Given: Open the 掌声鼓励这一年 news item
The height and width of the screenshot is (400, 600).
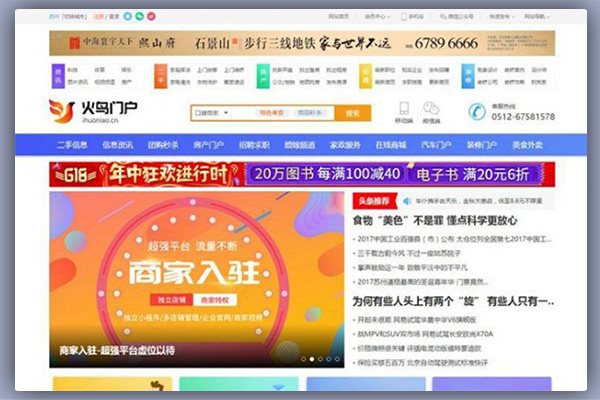Looking at the screenshot, I should click(x=412, y=268).
